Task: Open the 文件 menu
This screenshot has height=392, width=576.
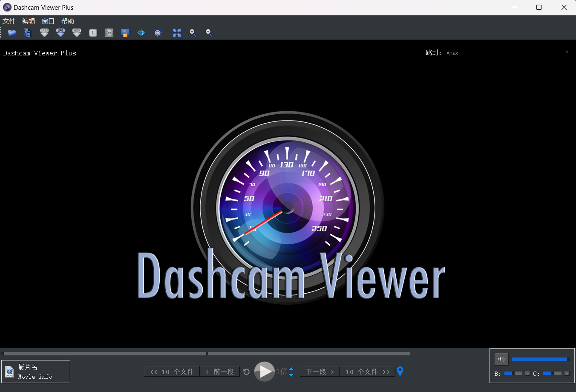Action: tap(9, 21)
